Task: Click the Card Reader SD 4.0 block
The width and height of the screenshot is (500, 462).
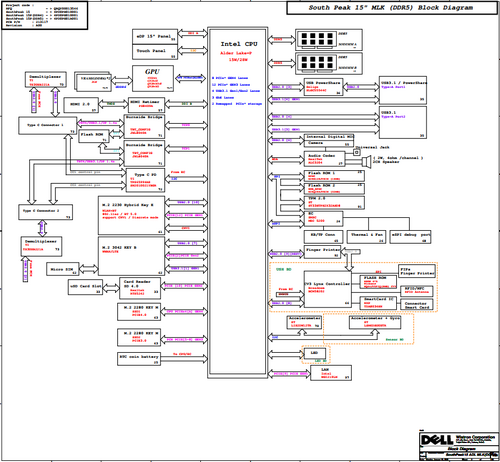Action: (140, 288)
